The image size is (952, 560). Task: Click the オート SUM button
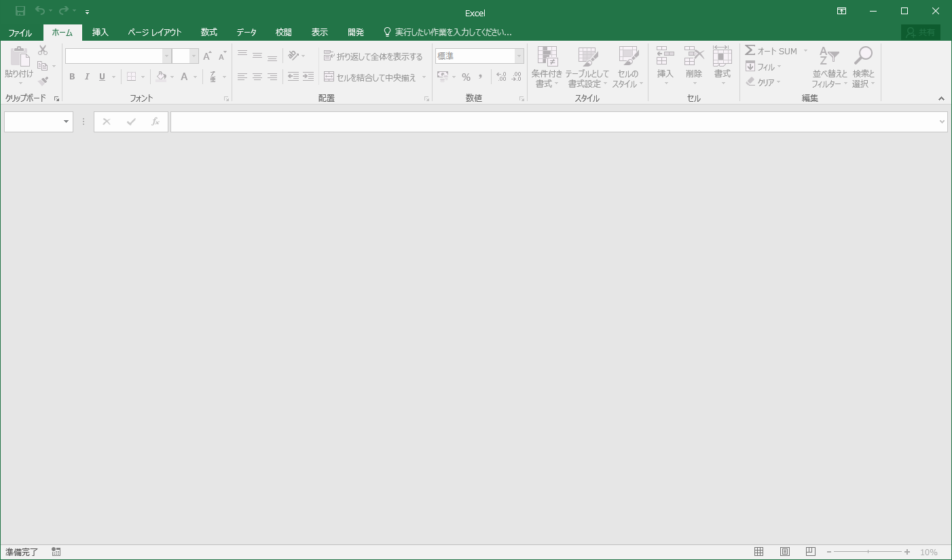click(771, 51)
